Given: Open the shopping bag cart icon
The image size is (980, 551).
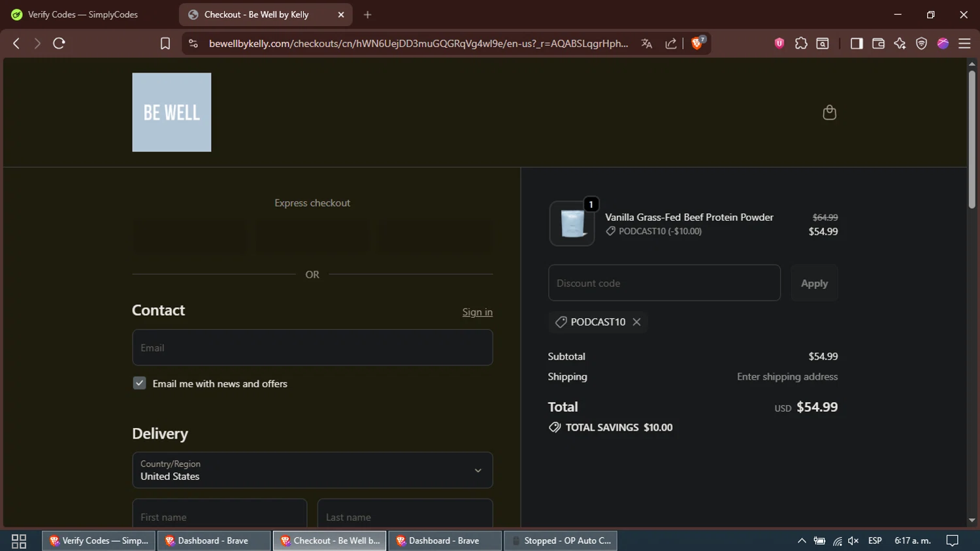Looking at the screenshot, I should (829, 112).
